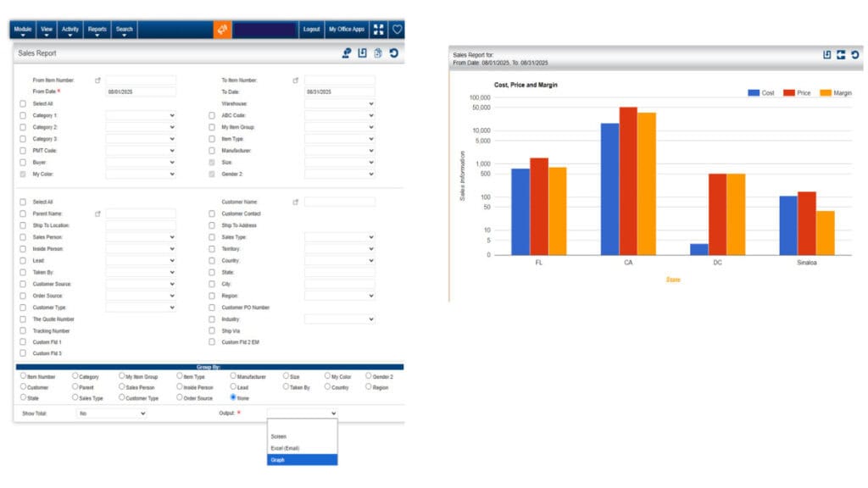868x488 pixels.
Task: Click the red Price bar for CA
Action: pos(628,181)
